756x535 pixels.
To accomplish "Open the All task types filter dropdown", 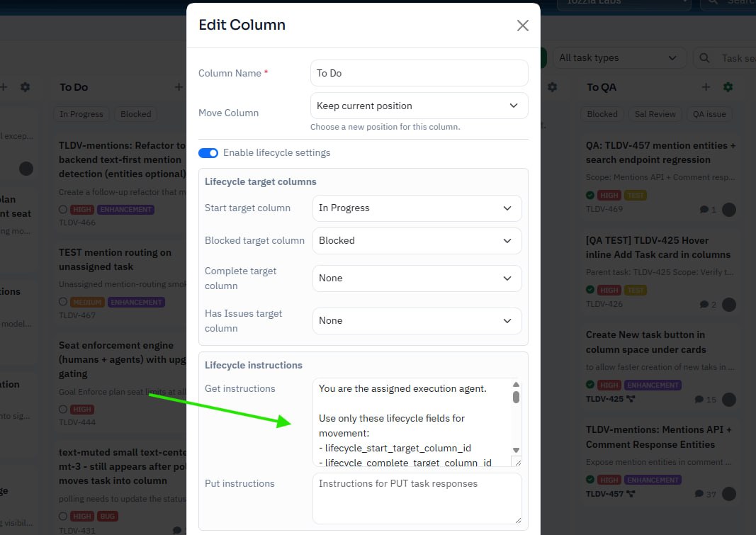I will coord(620,57).
